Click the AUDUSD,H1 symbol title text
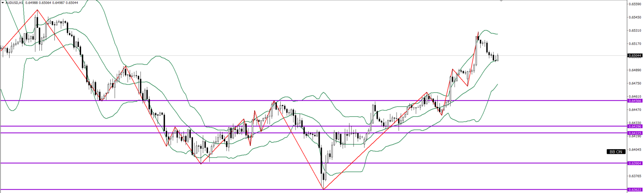The image size is (644, 193). click(x=14, y=3)
